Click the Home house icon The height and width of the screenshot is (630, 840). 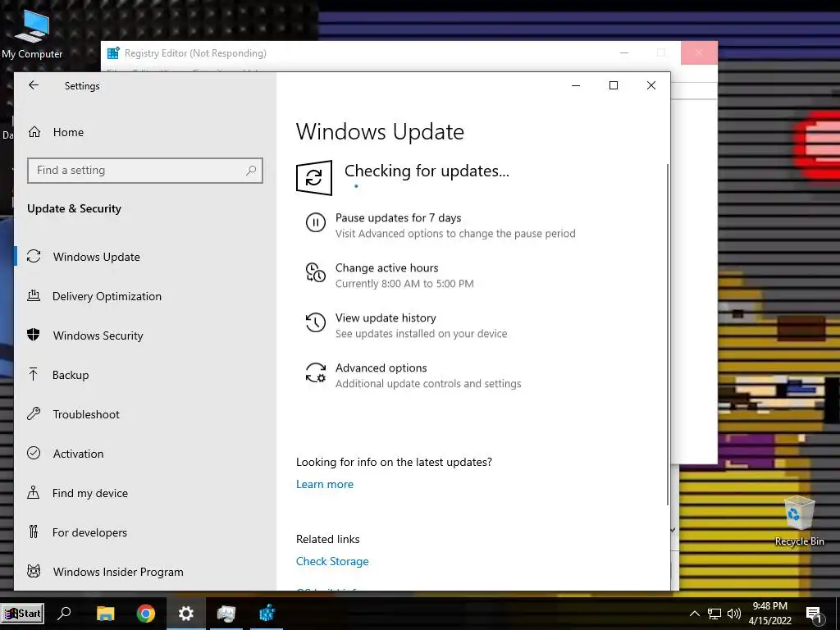(34, 132)
